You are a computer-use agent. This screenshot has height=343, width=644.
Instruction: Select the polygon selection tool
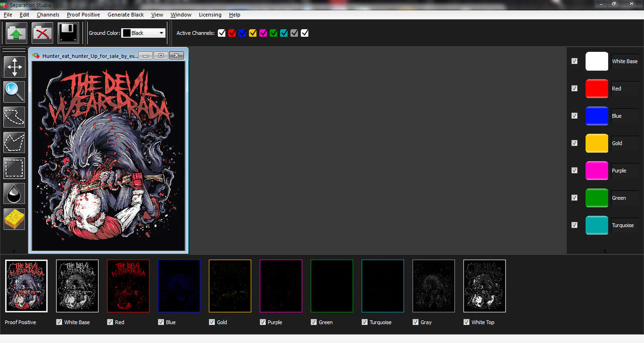[15, 143]
